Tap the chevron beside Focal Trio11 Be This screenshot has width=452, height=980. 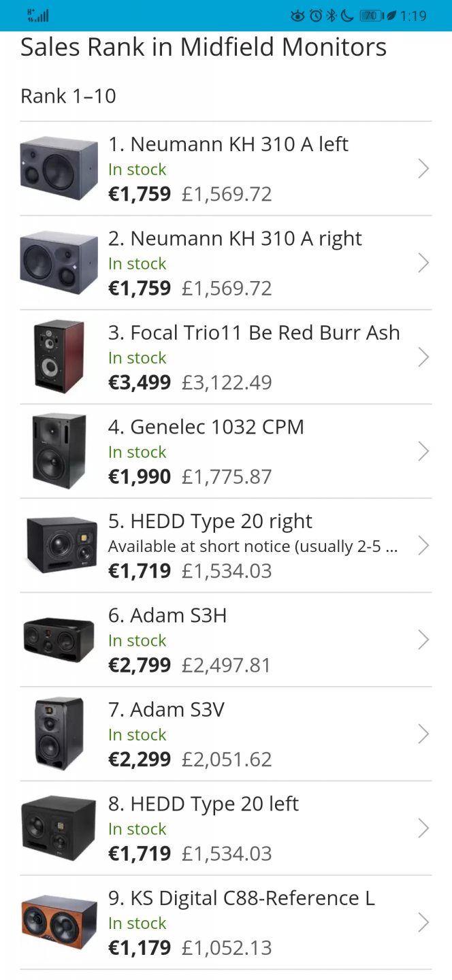point(423,357)
